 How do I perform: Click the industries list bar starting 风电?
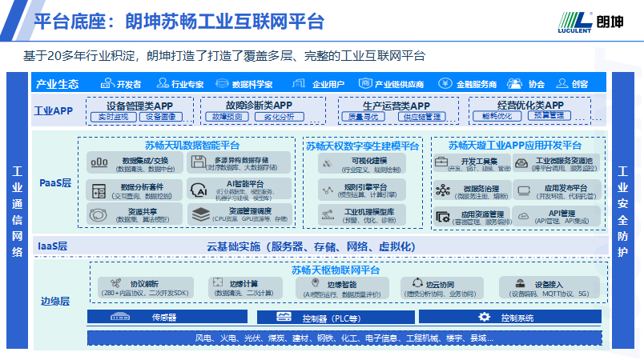(344, 338)
